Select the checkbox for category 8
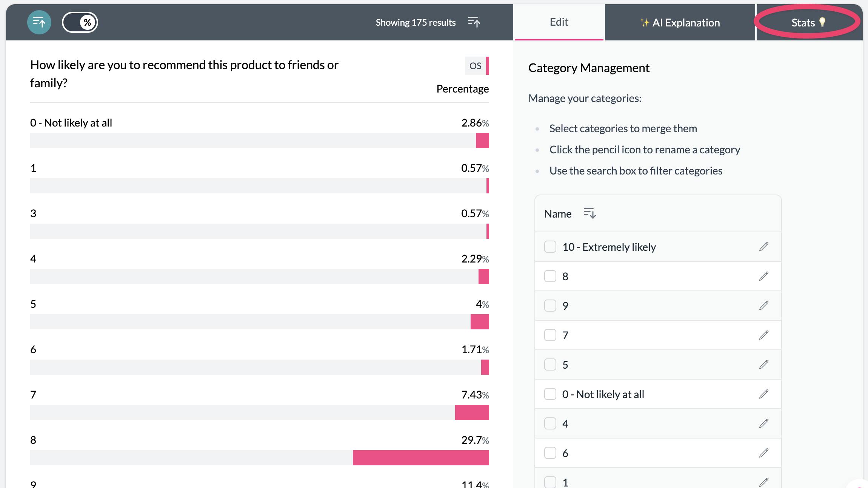Screen dimensions: 868x488 point(550,276)
